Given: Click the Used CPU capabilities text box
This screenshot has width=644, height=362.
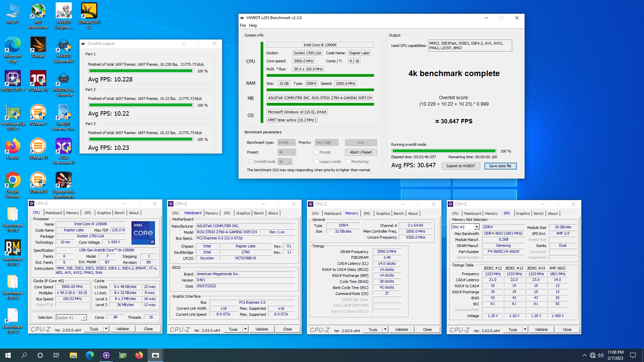Looking at the screenshot, I should [470, 46].
